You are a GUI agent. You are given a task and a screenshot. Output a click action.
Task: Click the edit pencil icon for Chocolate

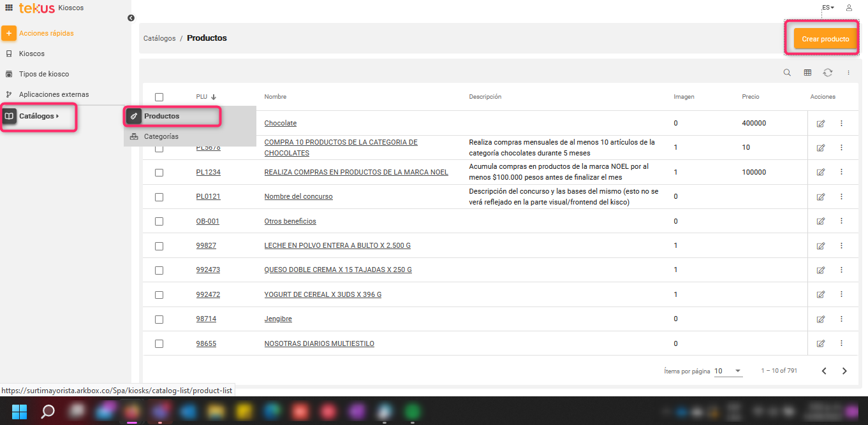[821, 122]
